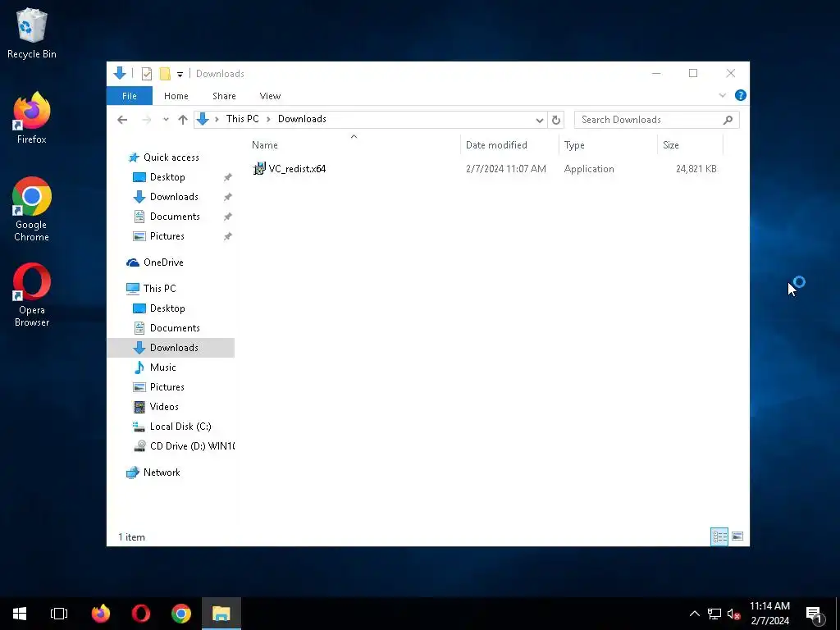Expand the address bar history dropdown
This screenshot has width=840, height=630.
pyautogui.click(x=540, y=120)
